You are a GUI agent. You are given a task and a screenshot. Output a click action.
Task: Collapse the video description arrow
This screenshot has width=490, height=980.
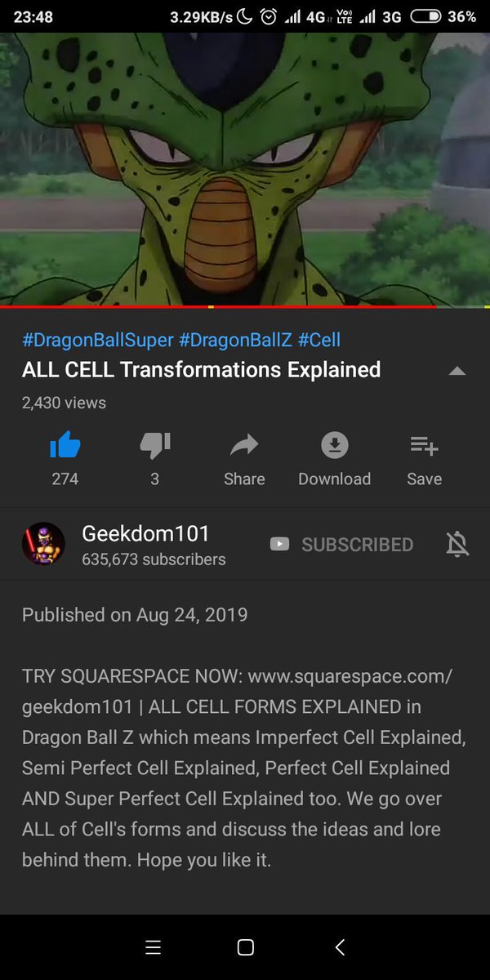(457, 371)
